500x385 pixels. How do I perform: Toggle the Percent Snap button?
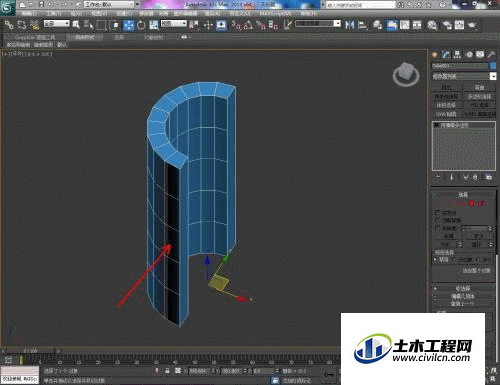261,25
